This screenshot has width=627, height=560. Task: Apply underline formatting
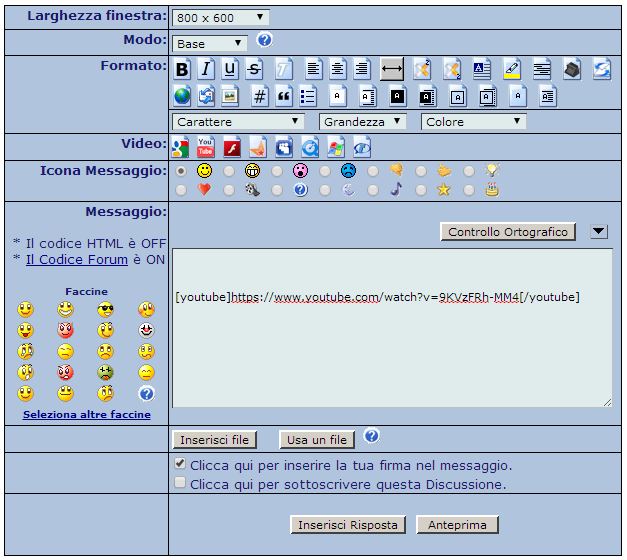pyautogui.click(x=230, y=70)
